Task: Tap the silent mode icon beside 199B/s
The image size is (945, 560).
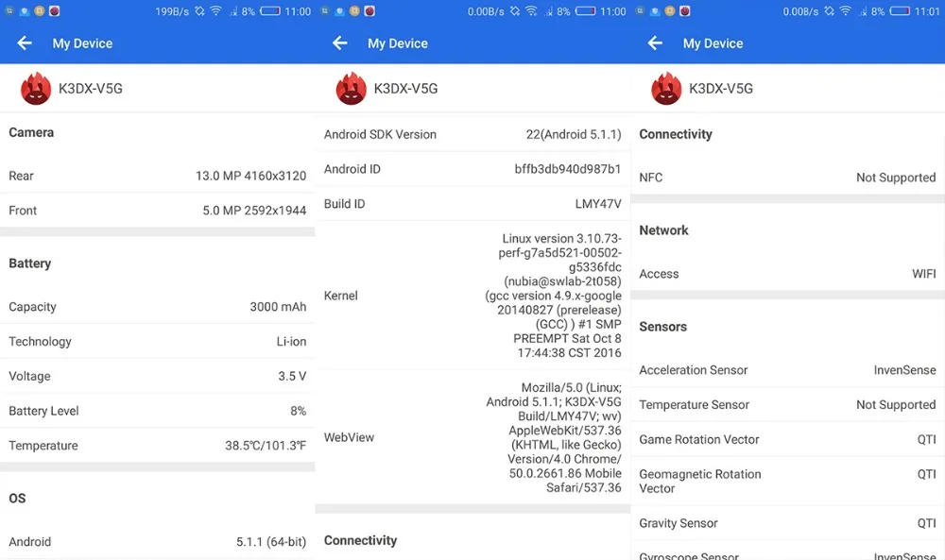Action: (x=199, y=10)
